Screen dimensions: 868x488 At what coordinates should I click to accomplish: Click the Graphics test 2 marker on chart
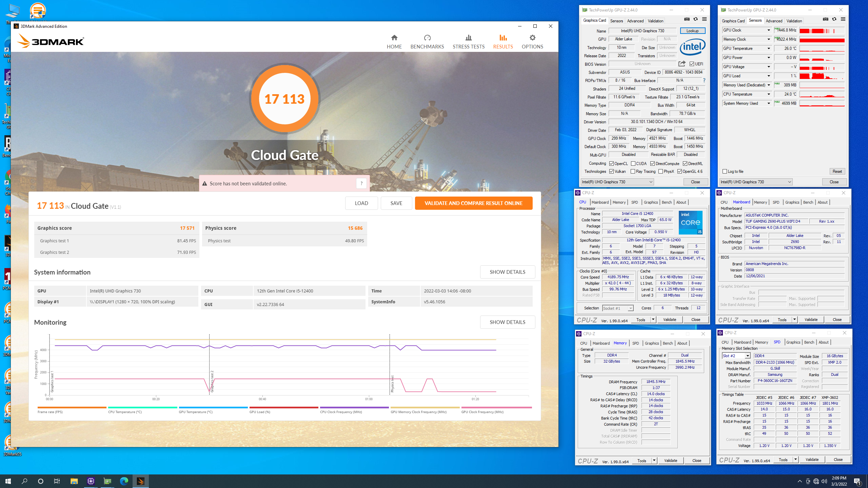click(x=212, y=381)
